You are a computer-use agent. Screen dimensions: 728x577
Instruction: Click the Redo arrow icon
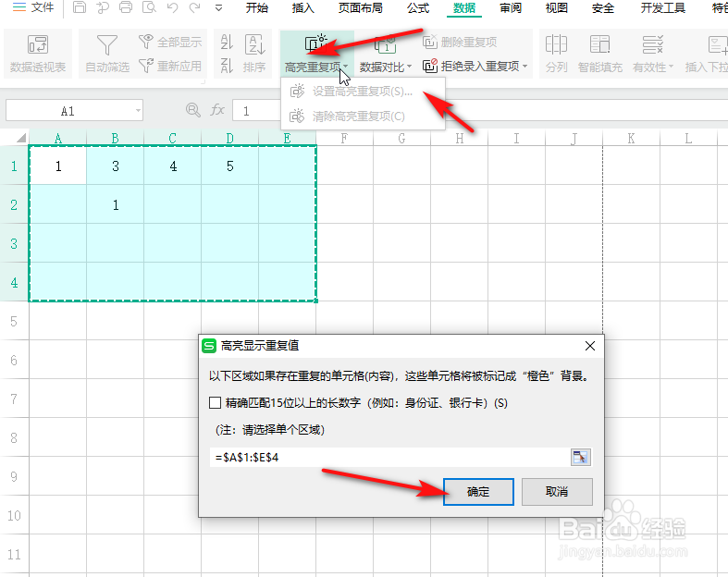coord(195,8)
